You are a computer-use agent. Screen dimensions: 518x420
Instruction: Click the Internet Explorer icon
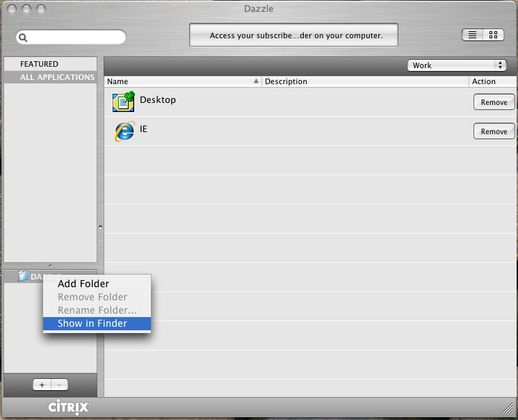coord(124,131)
